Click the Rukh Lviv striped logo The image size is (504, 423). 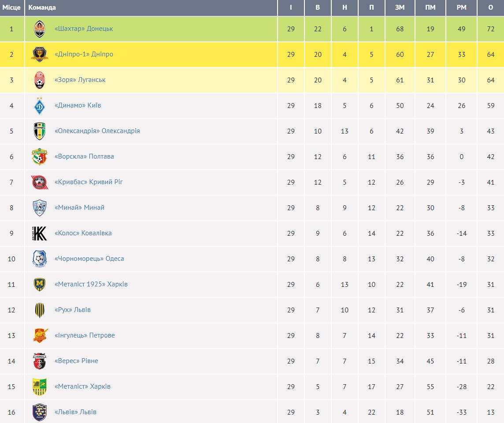[x=40, y=310]
